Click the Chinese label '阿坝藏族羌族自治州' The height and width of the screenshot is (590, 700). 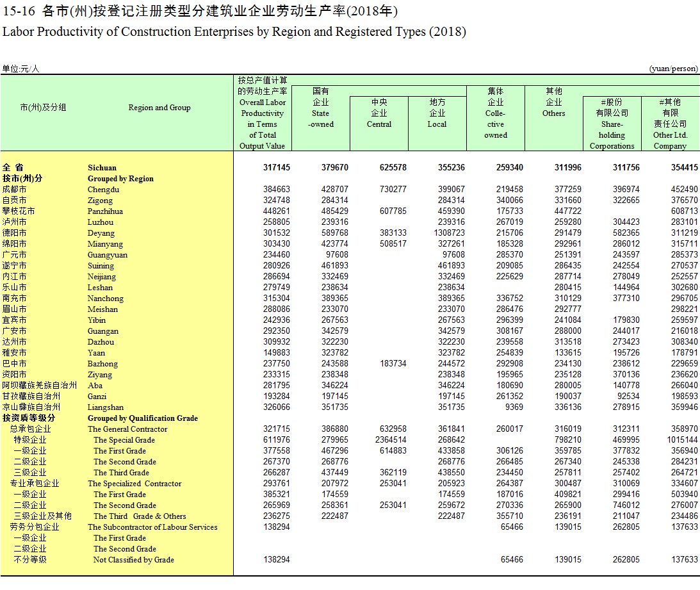pos(39,386)
